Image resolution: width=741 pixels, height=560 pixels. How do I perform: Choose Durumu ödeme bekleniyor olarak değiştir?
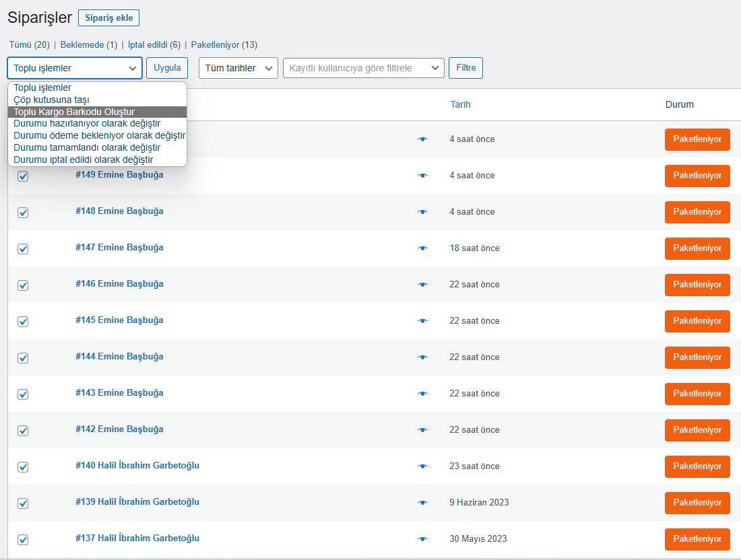point(98,135)
